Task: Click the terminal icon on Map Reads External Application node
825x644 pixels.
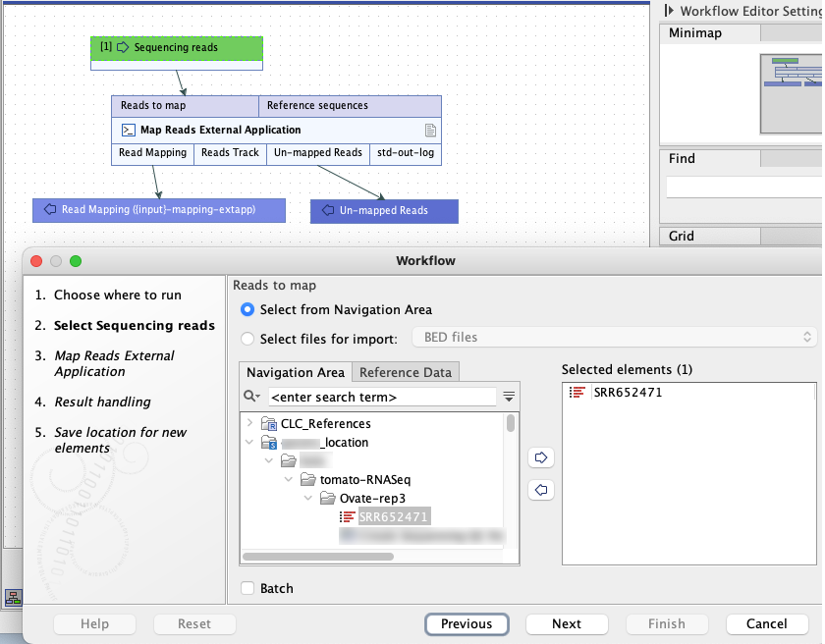Action: coord(129,129)
